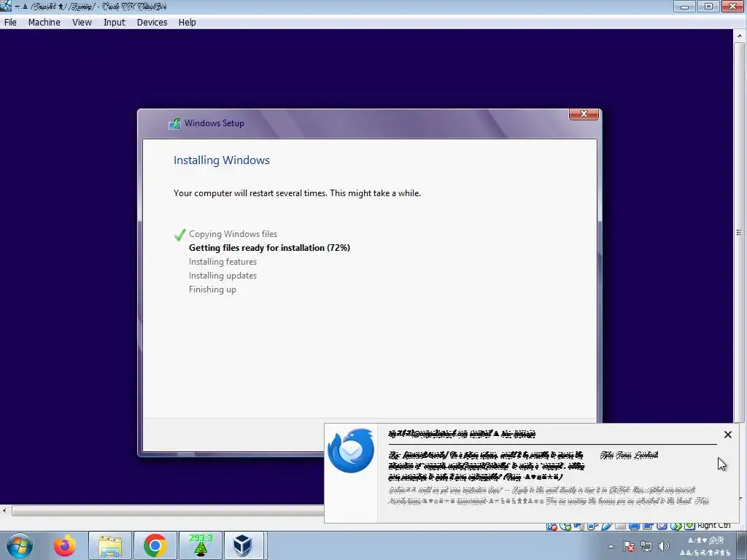This screenshot has height=560, width=747.
Task: Click the Windows Start orb
Action: click(19, 545)
